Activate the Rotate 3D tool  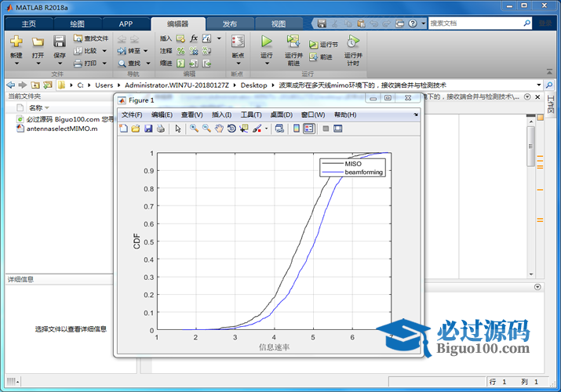[x=231, y=129]
